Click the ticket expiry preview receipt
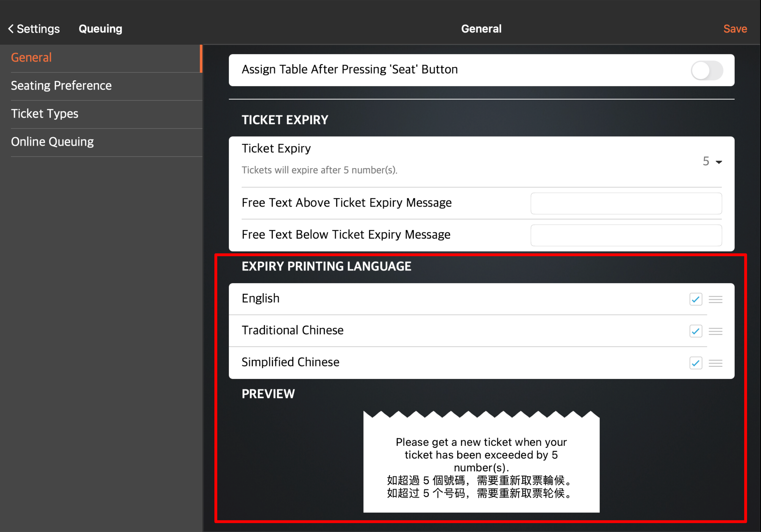The width and height of the screenshot is (761, 532). 481,464
